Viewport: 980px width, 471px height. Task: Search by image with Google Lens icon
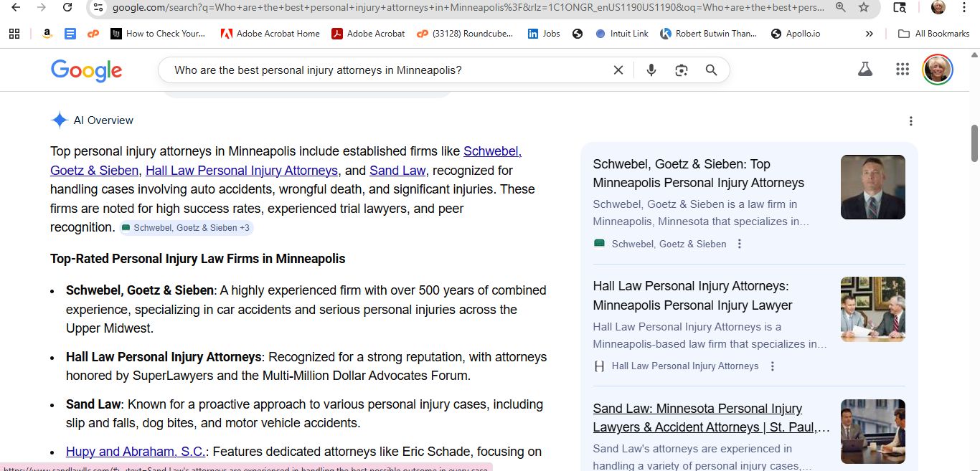pos(681,70)
